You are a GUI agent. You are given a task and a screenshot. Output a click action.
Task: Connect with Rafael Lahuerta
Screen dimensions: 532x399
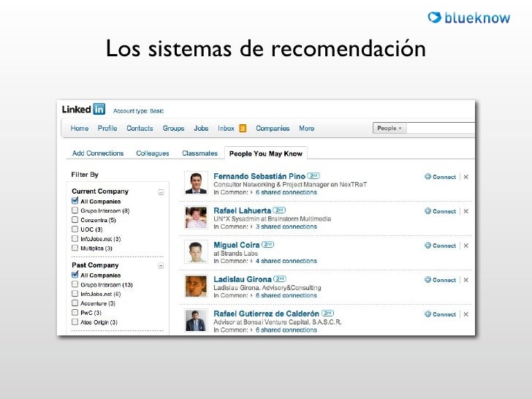pos(440,211)
